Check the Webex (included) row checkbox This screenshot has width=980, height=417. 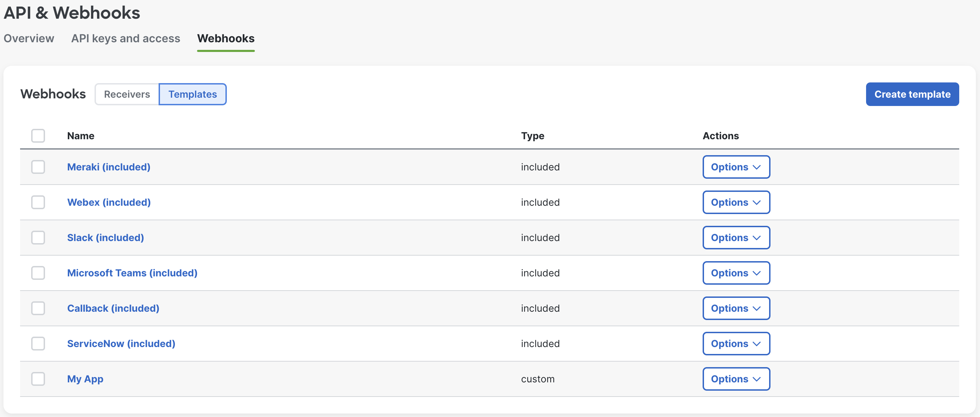pos(38,202)
